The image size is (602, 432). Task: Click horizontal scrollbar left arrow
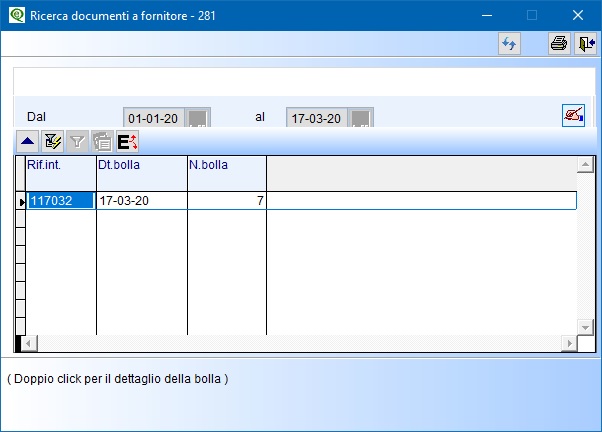(x=29, y=343)
